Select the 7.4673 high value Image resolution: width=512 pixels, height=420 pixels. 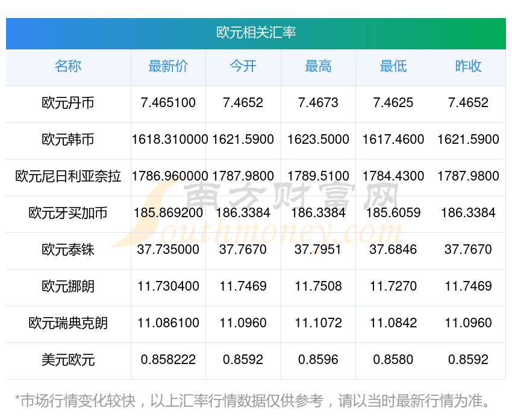pyautogui.click(x=318, y=103)
